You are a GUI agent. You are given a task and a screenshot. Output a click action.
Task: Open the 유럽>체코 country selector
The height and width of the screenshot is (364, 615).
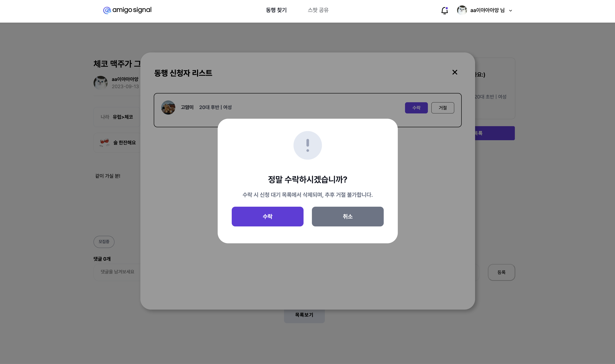click(x=123, y=117)
